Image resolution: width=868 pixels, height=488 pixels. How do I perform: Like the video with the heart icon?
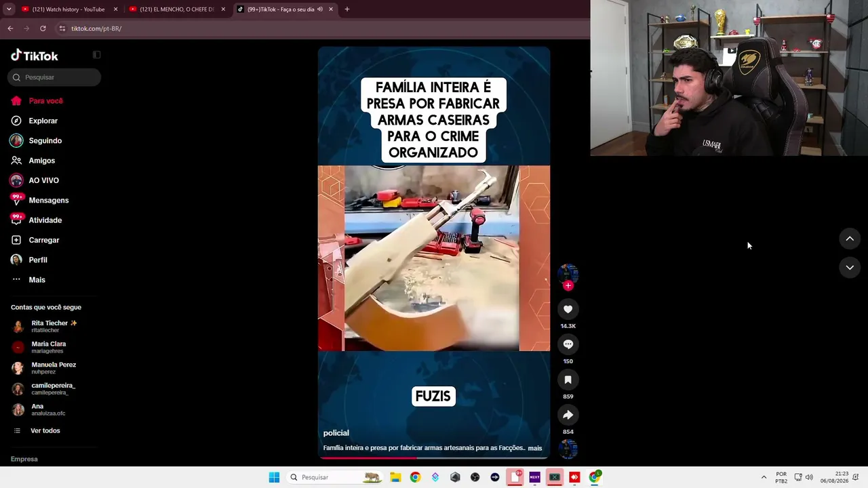pos(568,309)
